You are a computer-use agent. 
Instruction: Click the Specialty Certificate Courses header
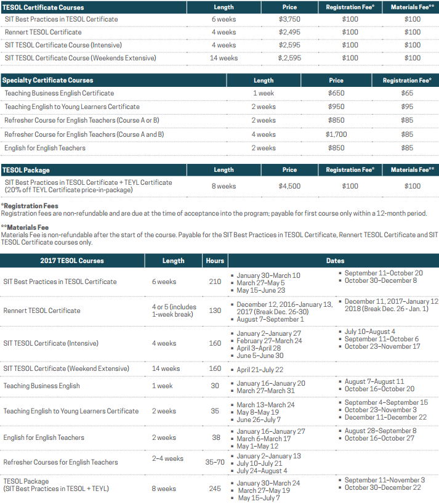pyautogui.click(x=48, y=80)
